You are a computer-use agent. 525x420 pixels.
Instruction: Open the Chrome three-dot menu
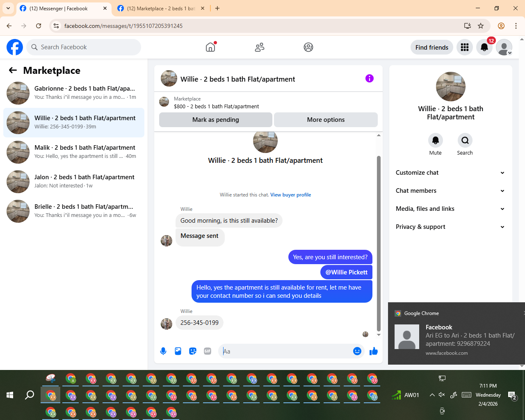coord(516,26)
